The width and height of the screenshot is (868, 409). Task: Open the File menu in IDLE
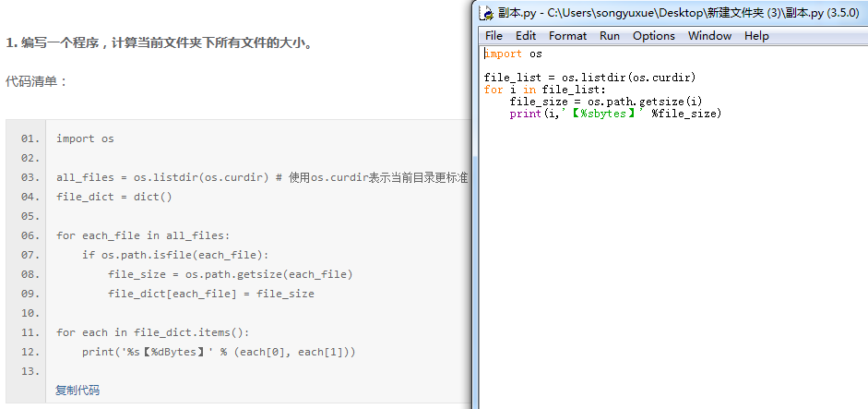click(x=493, y=36)
